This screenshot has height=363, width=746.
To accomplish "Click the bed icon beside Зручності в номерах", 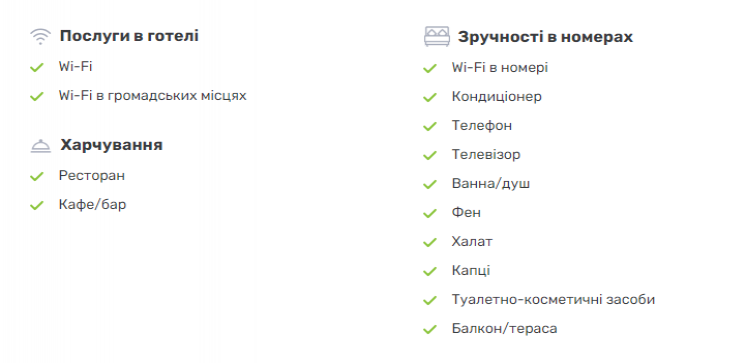I will pyautogui.click(x=437, y=37).
